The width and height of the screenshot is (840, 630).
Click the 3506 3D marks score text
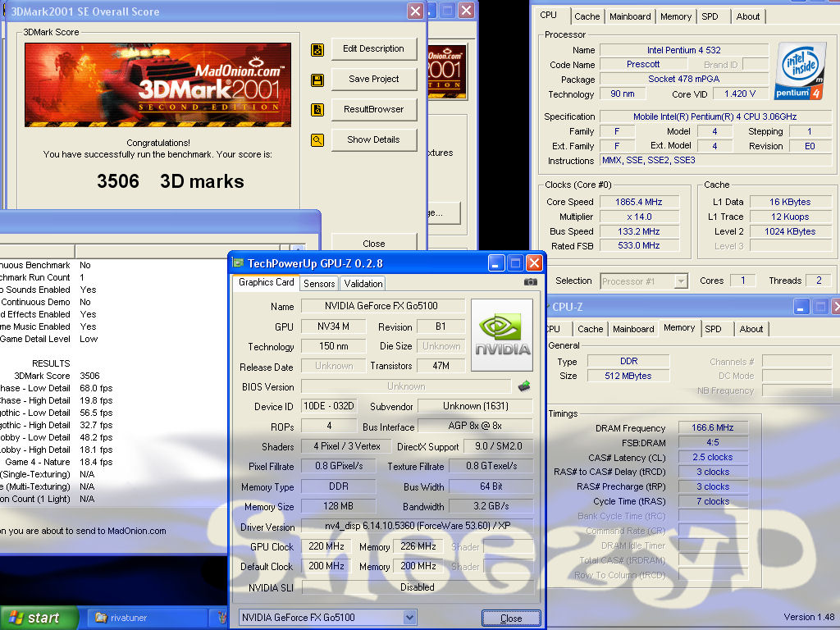coord(171,181)
